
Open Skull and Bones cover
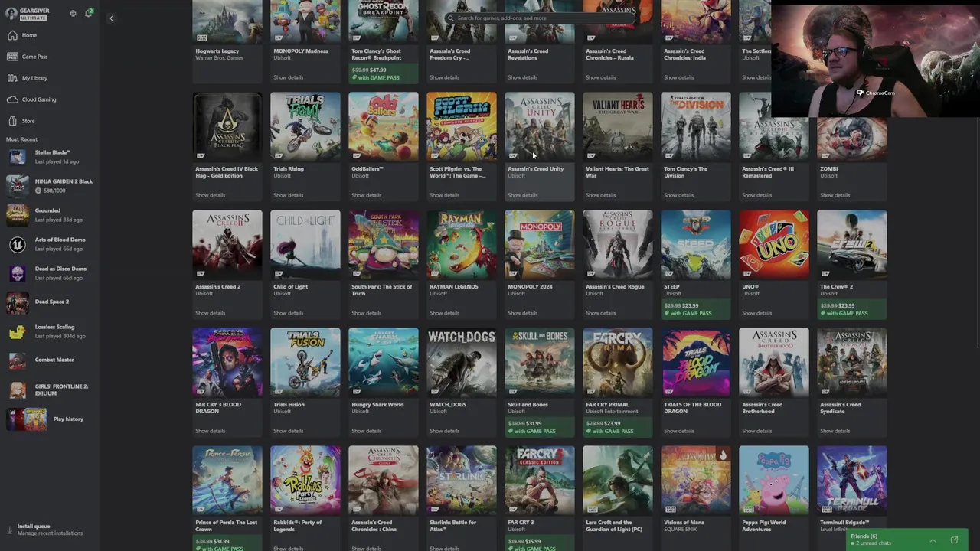tap(540, 363)
